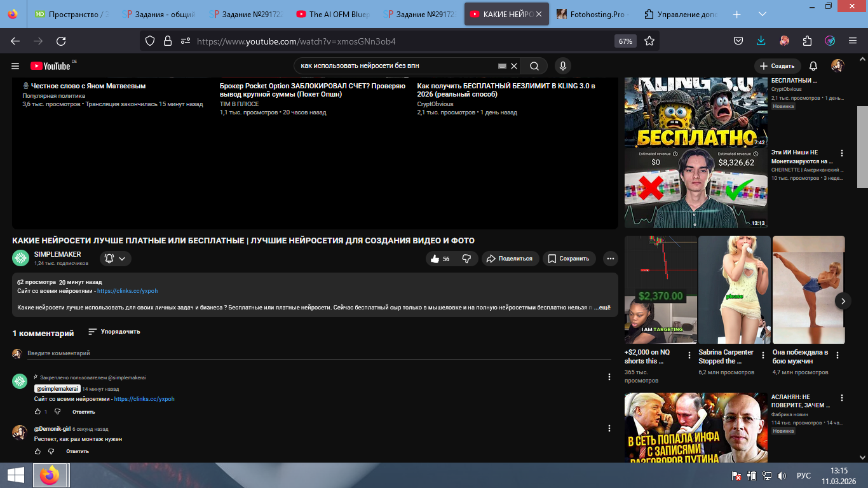This screenshot has height=488, width=868.
Task: Start voice search with the microphone
Action: (x=562, y=66)
